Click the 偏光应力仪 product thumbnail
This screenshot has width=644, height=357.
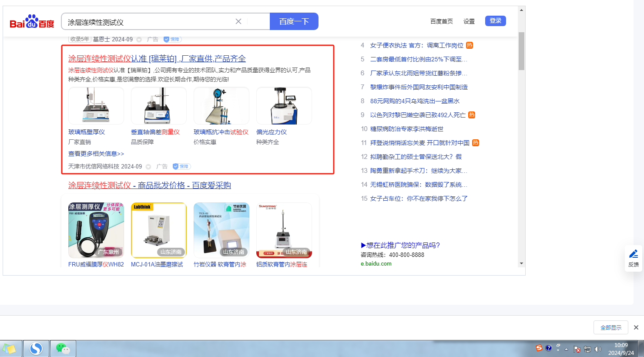tap(284, 106)
